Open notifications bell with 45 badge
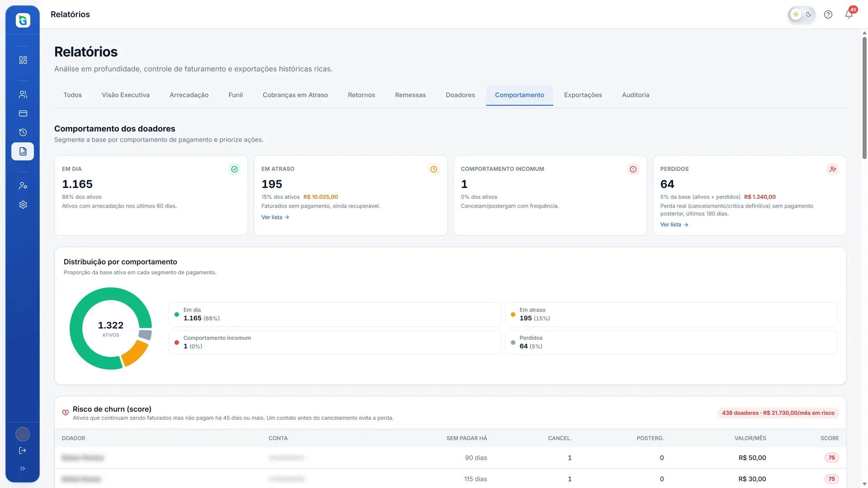Screen dimensions: 868x488 coord(849,14)
